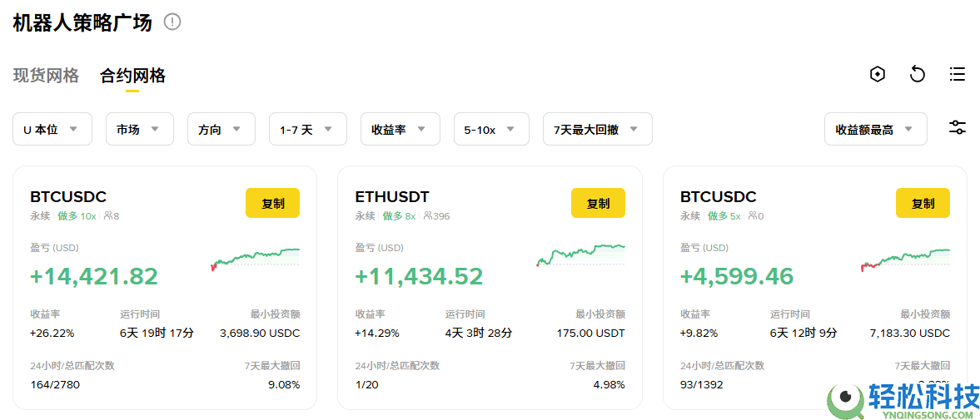
Task: Open the 市场 filter dropdown
Action: (x=139, y=129)
